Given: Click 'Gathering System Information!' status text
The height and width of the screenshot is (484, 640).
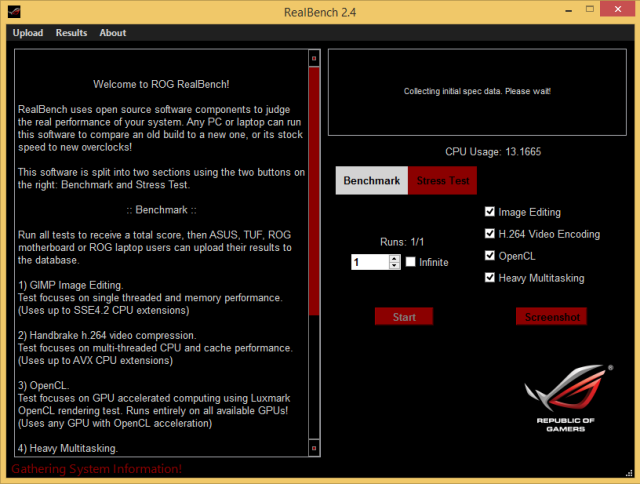Looking at the screenshot, I should (x=96, y=469).
